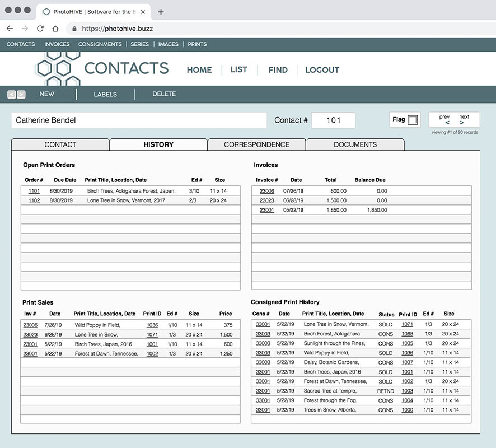The width and height of the screenshot is (496, 448).
Task: Open order number 1102 link
Action: (x=34, y=200)
